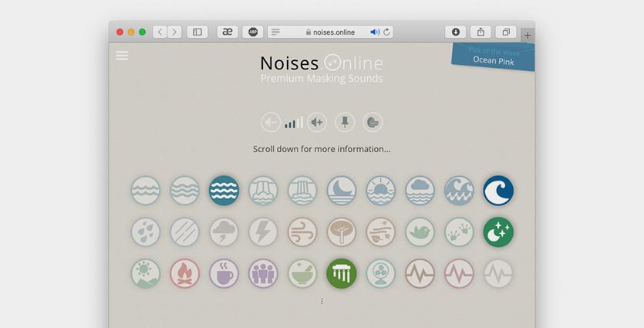Play the big crashing waves sound
Image resolution: width=644 pixels, height=328 pixels.
[x=459, y=191]
